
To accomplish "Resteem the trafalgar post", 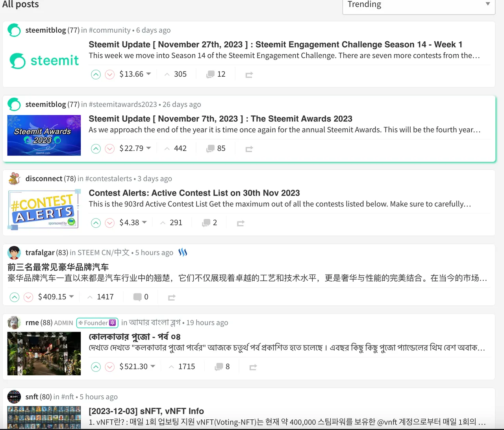I will point(172,297).
